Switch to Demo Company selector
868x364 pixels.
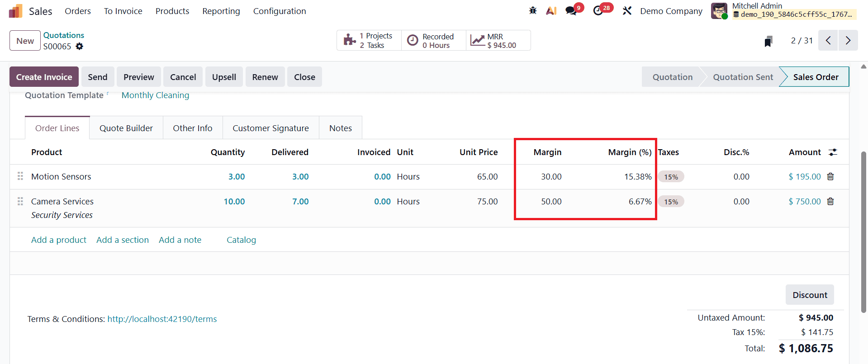(x=671, y=11)
